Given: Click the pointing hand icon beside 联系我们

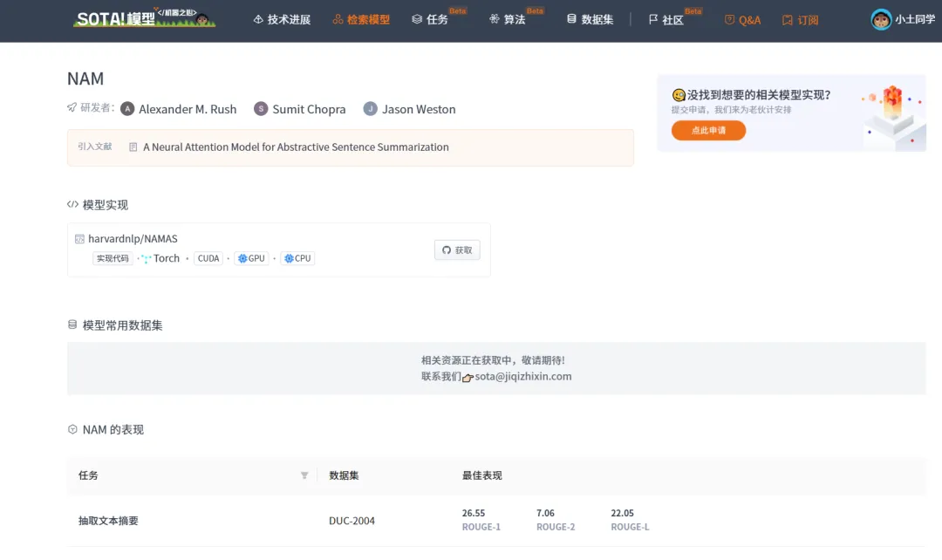Looking at the screenshot, I should tap(468, 378).
